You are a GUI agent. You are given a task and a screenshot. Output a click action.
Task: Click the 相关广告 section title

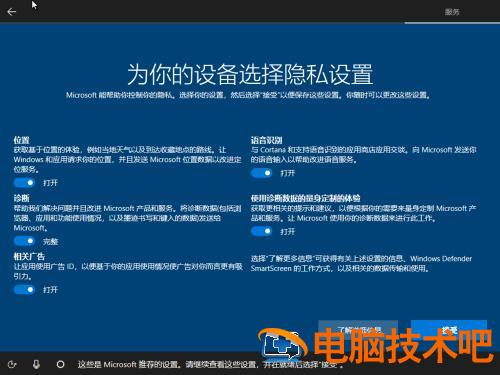click(29, 256)
